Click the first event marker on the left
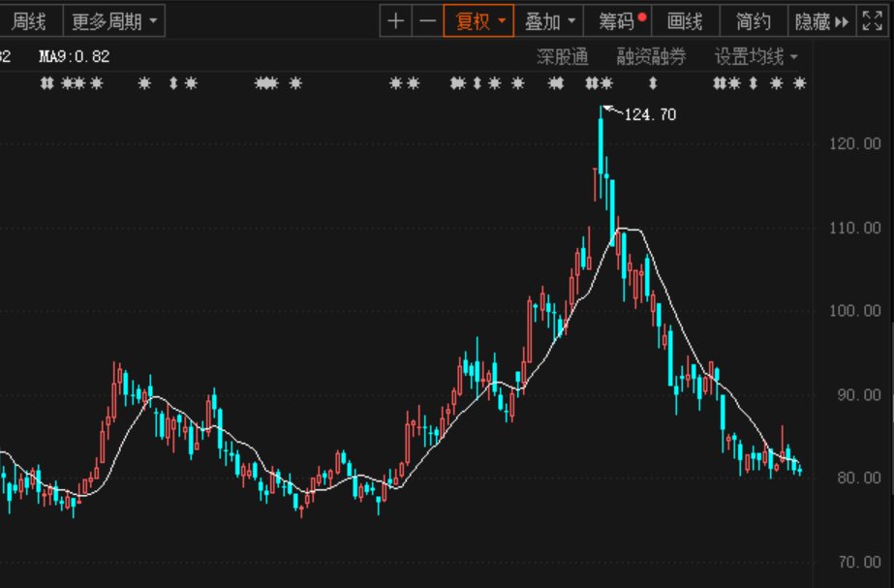The image size is (894, 588). tap(46, 84)
